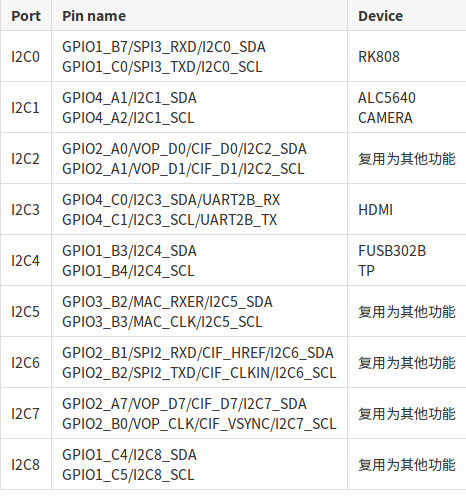Click the I2C1 port cell

pyautogui.click(x=26, y=107)
